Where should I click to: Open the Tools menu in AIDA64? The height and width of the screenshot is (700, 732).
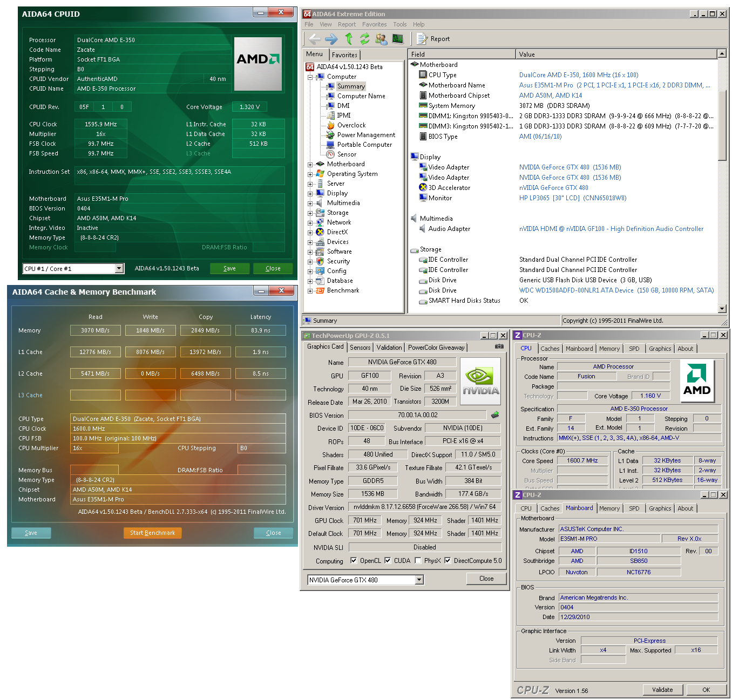tap(400, 24)
